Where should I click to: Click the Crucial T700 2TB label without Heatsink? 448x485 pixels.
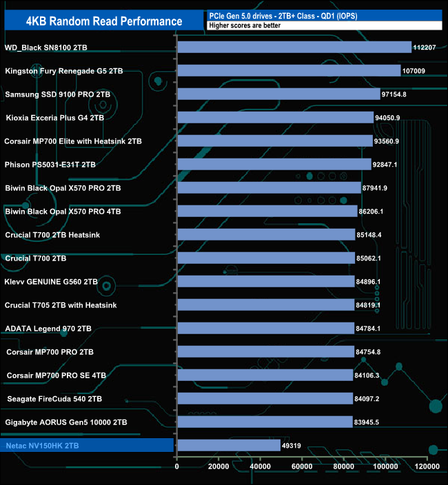36,258
